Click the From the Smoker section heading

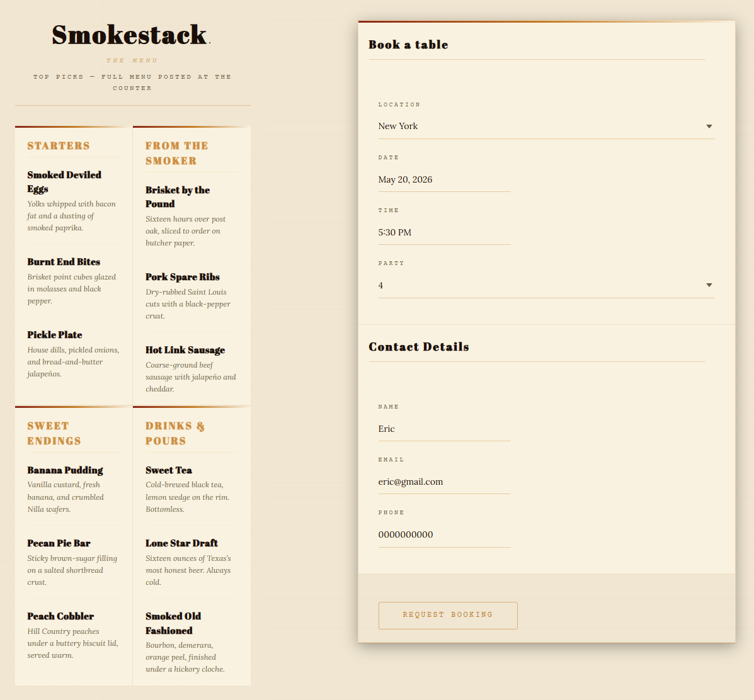coord(177,153)
